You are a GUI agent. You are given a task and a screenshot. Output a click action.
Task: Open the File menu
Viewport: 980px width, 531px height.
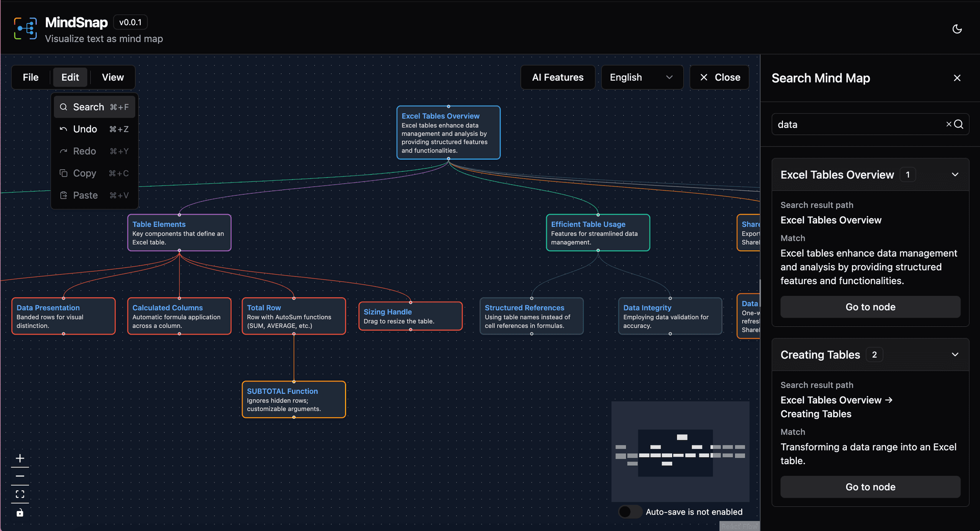click(31, 78)
